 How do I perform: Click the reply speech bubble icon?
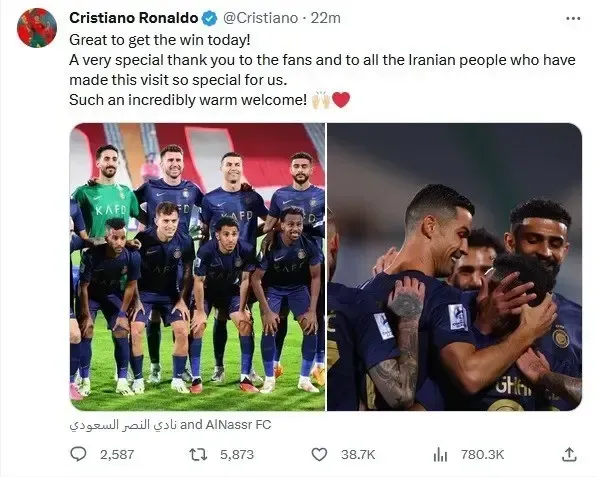point(78,454)
